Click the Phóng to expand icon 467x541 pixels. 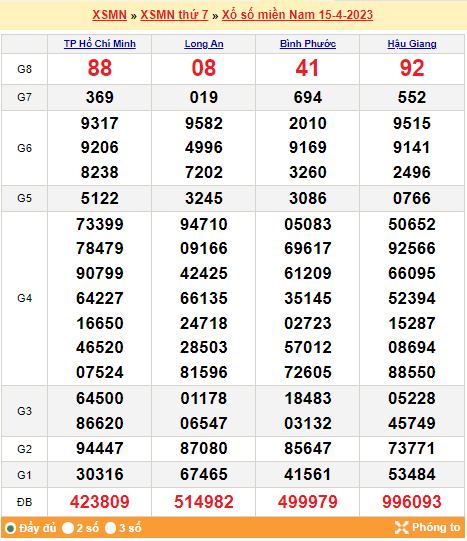(401, 528)
